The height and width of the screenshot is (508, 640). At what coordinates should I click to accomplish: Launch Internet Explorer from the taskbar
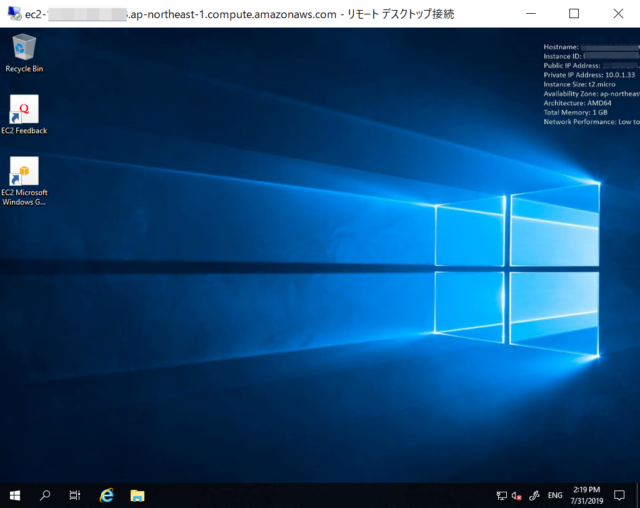click(x=107, y=495)
